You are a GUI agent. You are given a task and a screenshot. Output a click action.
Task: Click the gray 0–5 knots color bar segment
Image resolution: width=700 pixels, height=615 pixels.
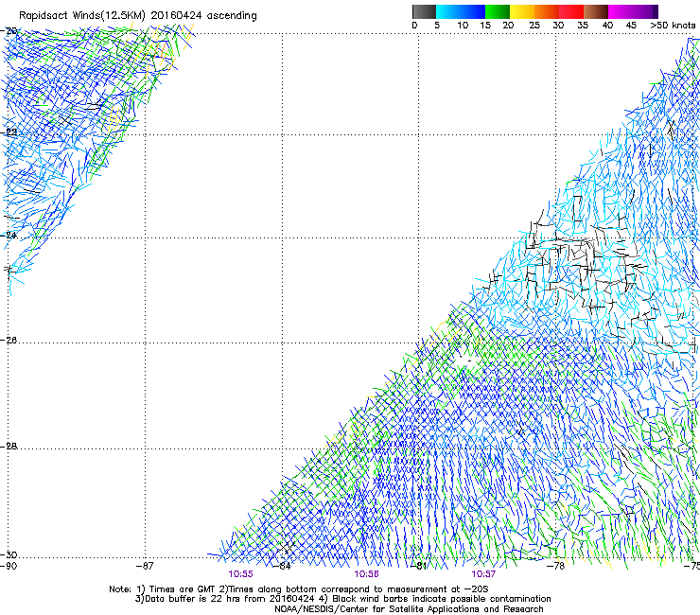424,11
